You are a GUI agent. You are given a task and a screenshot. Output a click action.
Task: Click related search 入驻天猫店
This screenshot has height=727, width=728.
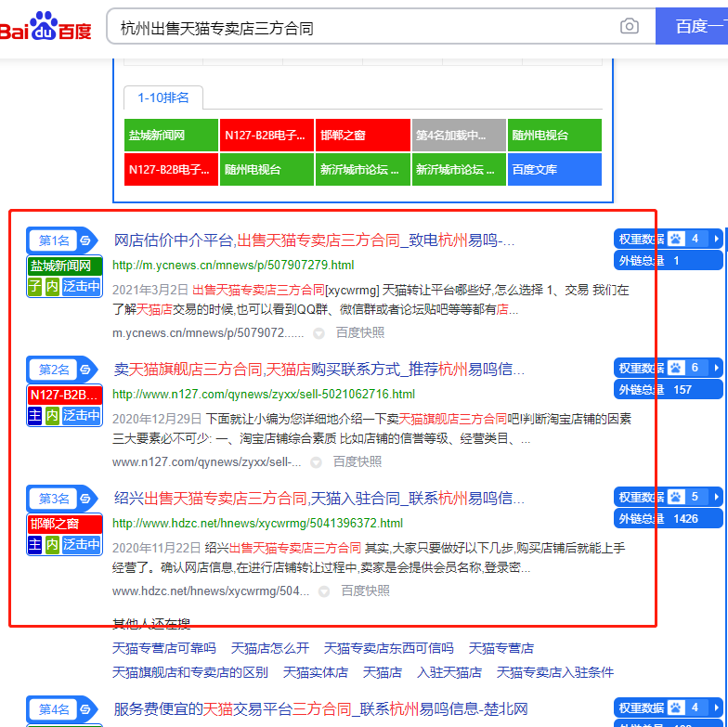coord(449,672)
